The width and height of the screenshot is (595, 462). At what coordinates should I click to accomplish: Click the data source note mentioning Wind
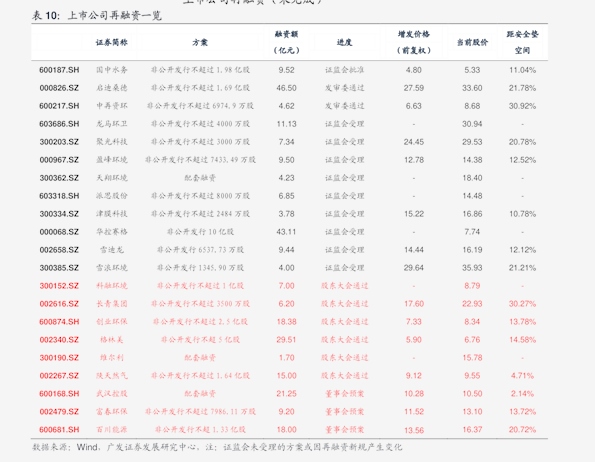click(x=217, y=447)
